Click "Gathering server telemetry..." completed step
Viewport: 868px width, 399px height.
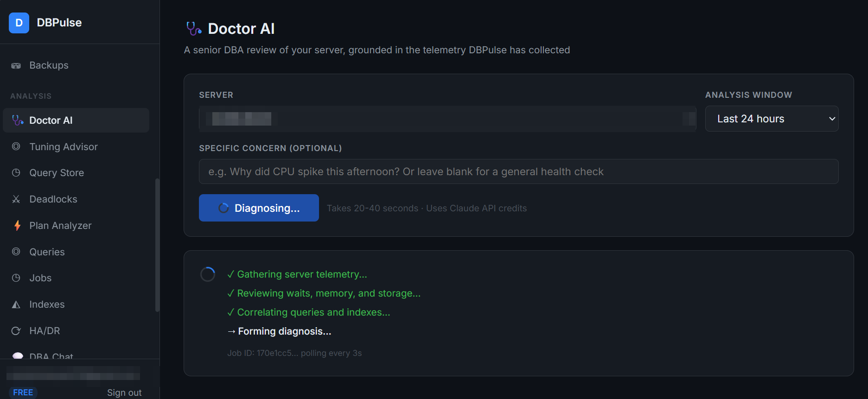tap(297, 274)
